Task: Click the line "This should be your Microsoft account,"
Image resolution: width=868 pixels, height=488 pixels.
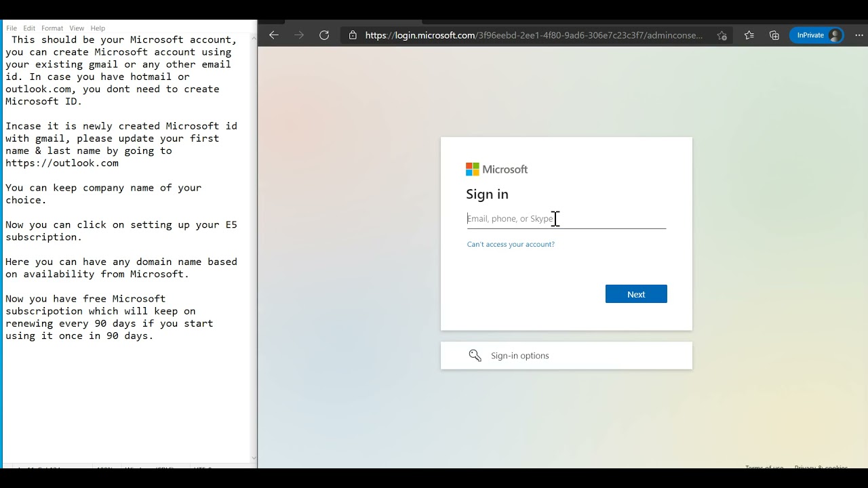Action: click(124, 40)
